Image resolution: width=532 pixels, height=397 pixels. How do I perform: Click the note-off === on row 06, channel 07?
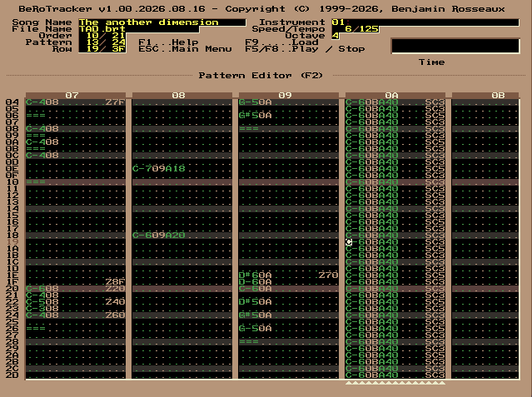[x=36, y=116]
